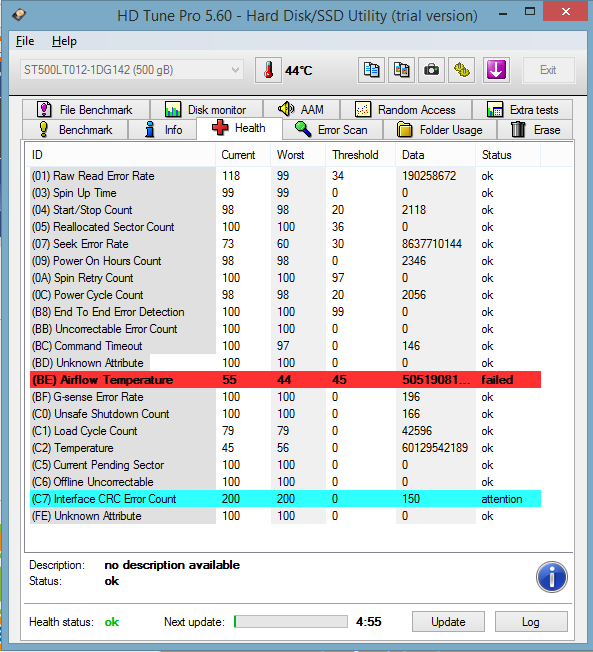Click the HD Tune title bar app icon
Image resolution: width=593 pixels, height=652 pixels.
[19, 15]
